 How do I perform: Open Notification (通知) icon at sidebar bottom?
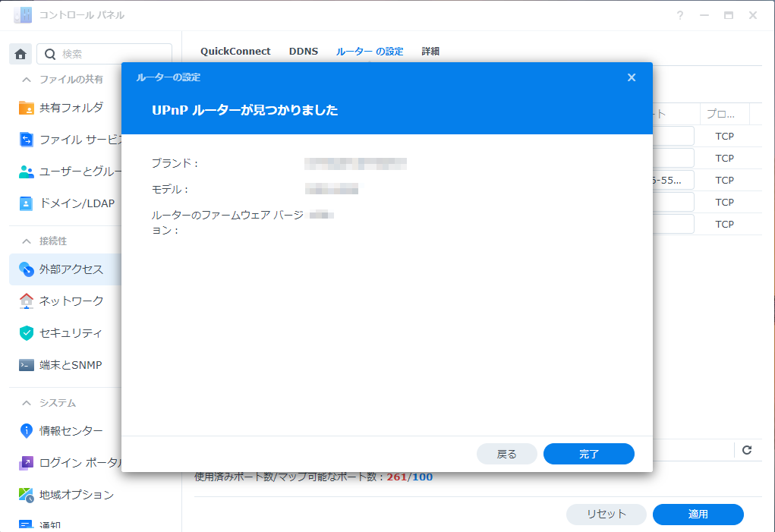(x=27, y=526)
